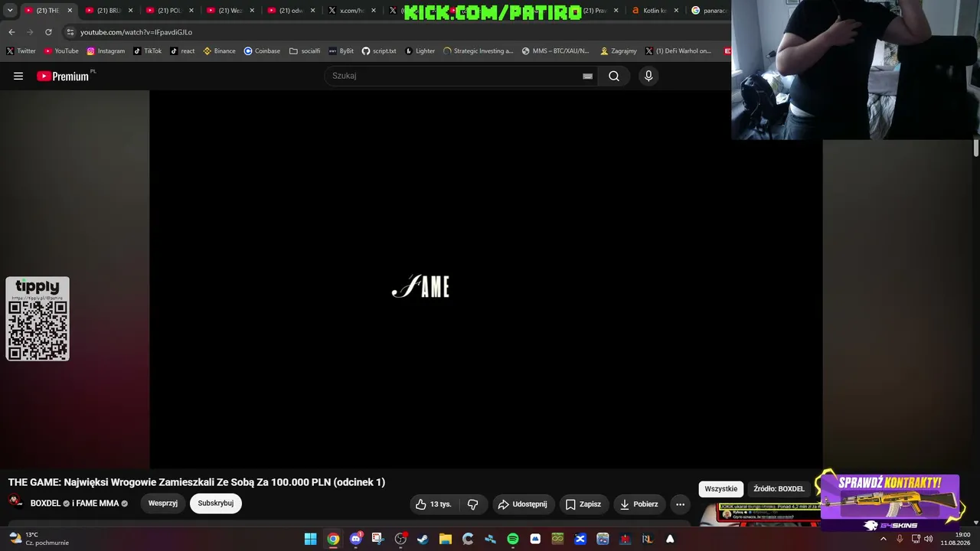
Task: Open the react bookmark
Action: click(182, 51)
